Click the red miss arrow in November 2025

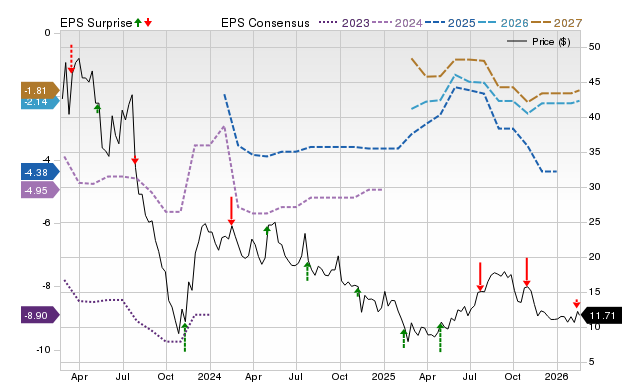(527, 272)
